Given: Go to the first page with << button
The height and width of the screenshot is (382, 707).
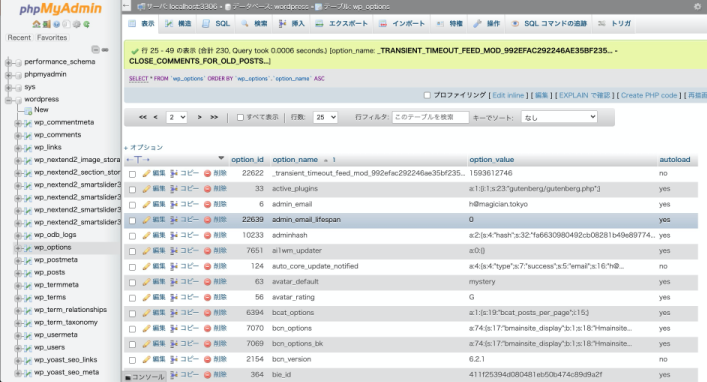Looking at the screenshot, I should point(142,117).
